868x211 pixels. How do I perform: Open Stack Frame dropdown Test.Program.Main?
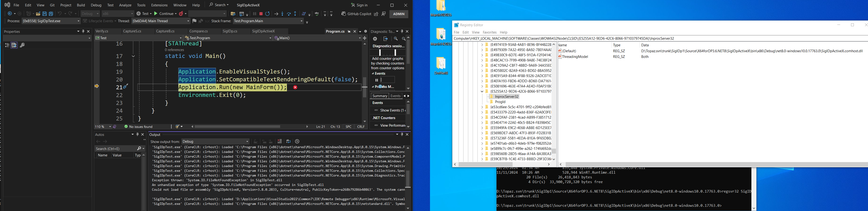coord(268,21)
